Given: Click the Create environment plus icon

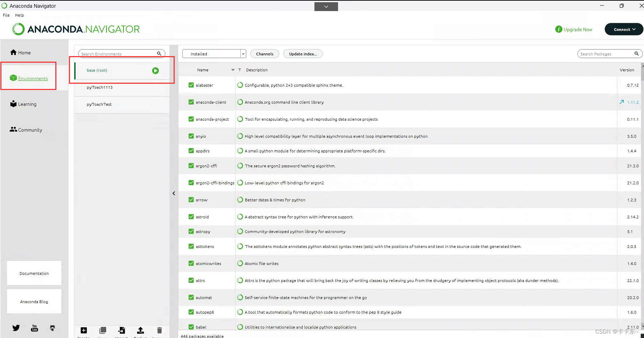Looking at the screenshot, I should [x=84, y=330].
